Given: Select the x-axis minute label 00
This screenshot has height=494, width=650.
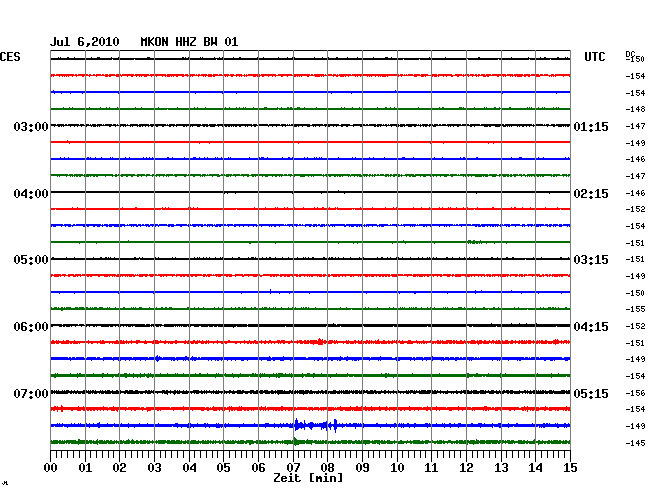Looking at the screenshot, I should tap(51, 467).
